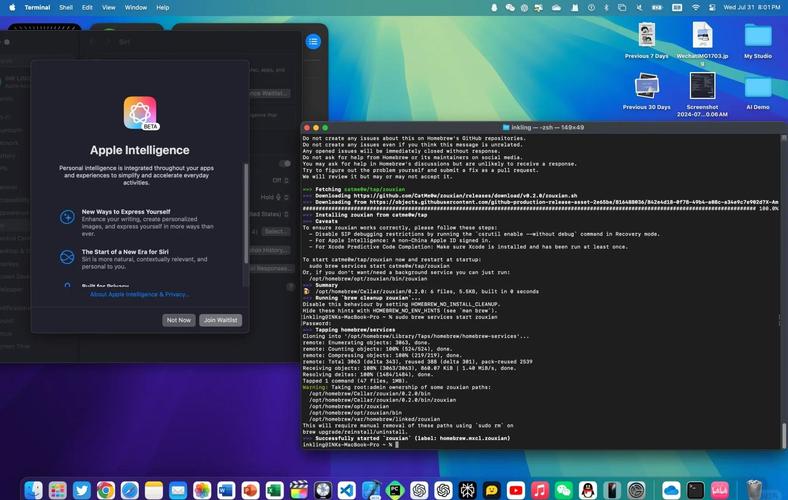Select the Previous 7 Days desktop item
The width and height of the screenshot is (788, 500).
pyautogui.click(x=646, y=41)
